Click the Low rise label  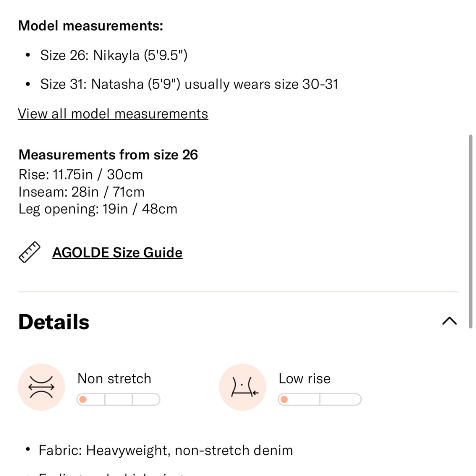pos(305,378)
